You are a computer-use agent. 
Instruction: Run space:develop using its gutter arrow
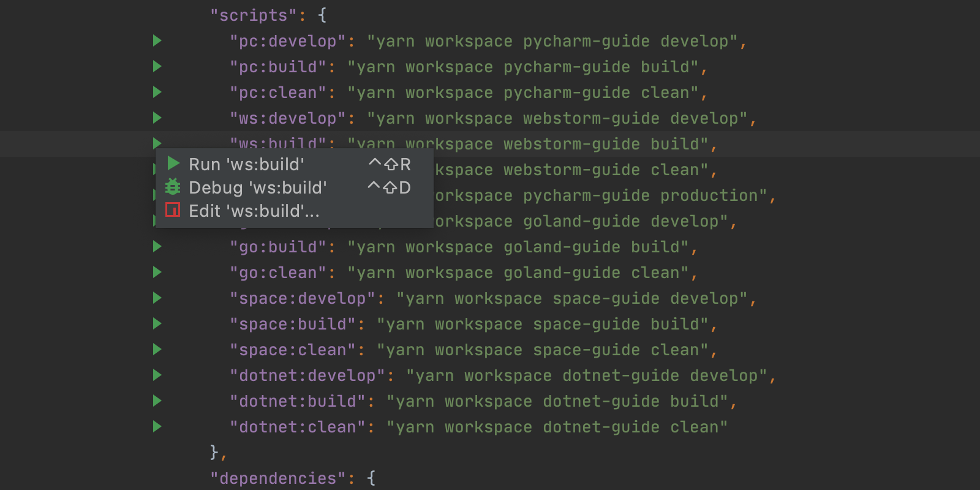[x=157, y=298]
